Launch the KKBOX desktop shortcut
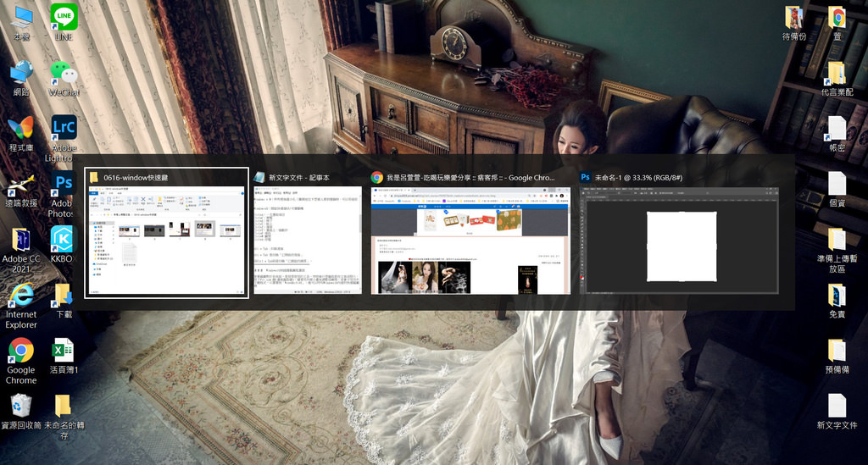The width and height of the screenshot is (868, 465). (62, 245)
